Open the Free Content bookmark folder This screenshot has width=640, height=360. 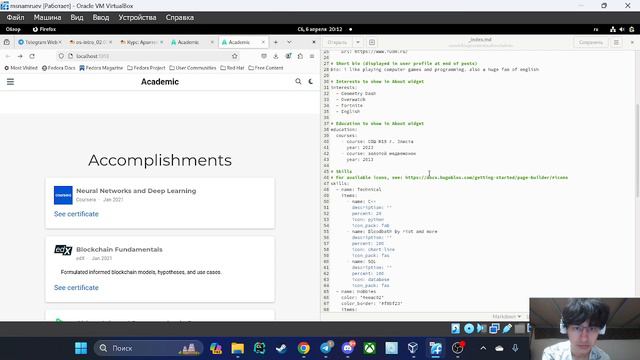point(266,68)
